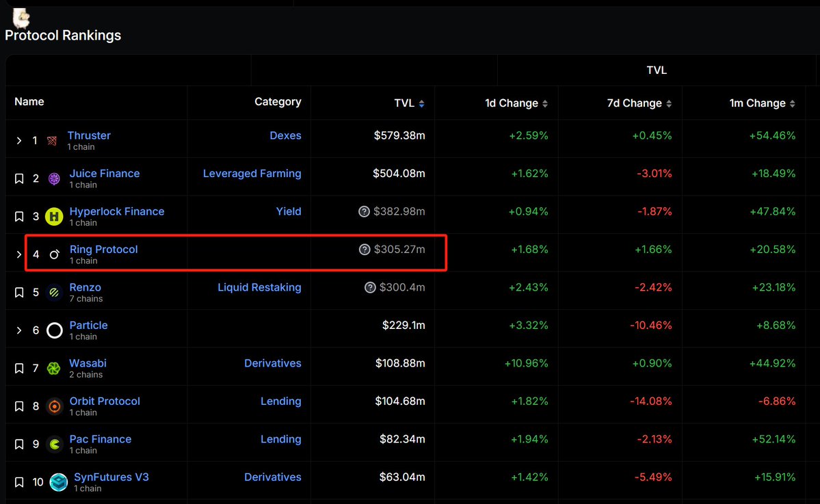
Task: Open the Pac Finance link
Action: [101, 439]
